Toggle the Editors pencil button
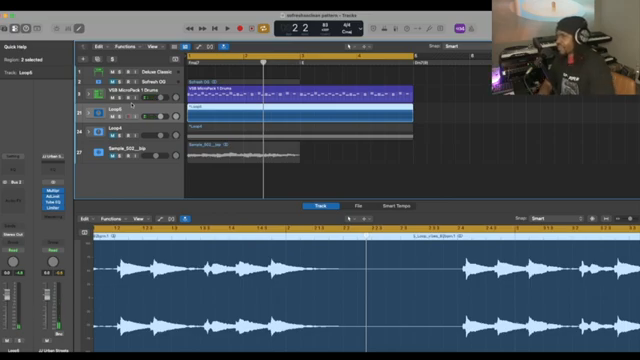Image resolution: width=640 pixels, height=360 pixels. click(79, 29)
